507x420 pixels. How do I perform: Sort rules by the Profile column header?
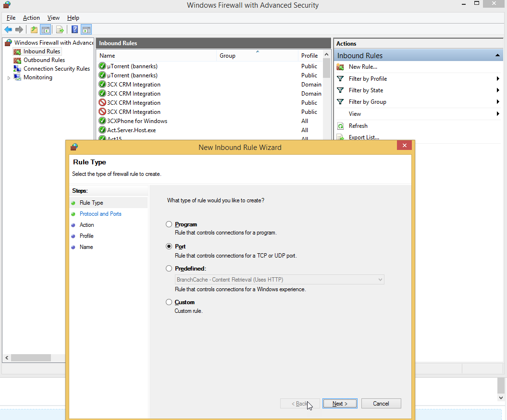310,56
